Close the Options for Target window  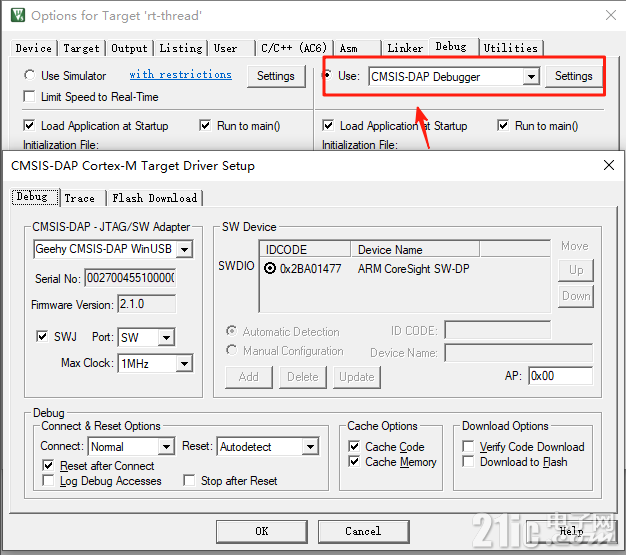(610, 15)
